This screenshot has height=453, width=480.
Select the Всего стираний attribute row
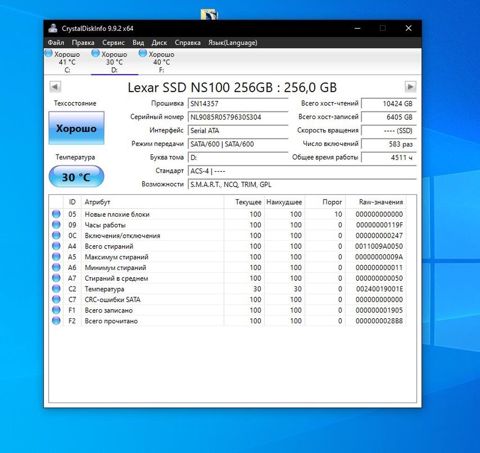pos(228,246)
